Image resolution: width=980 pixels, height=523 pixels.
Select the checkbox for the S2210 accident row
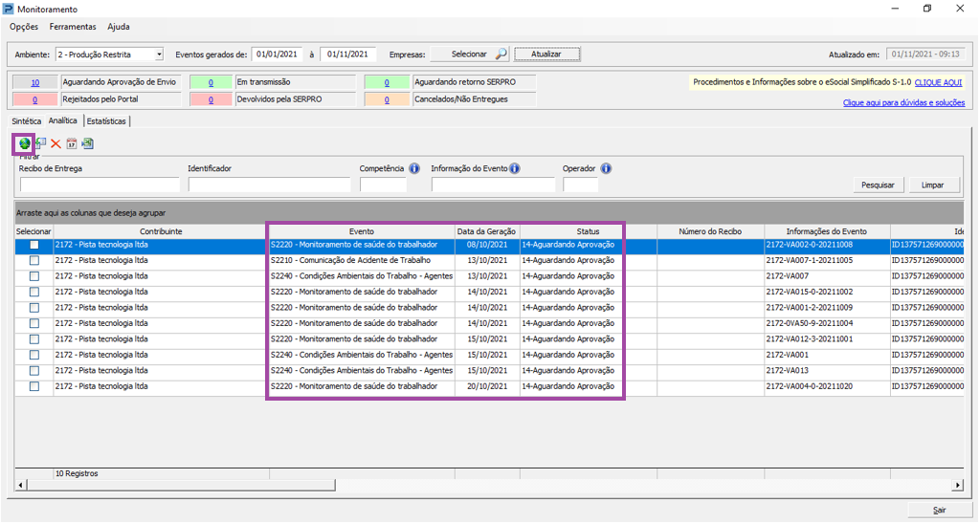(x=33, y=261)
